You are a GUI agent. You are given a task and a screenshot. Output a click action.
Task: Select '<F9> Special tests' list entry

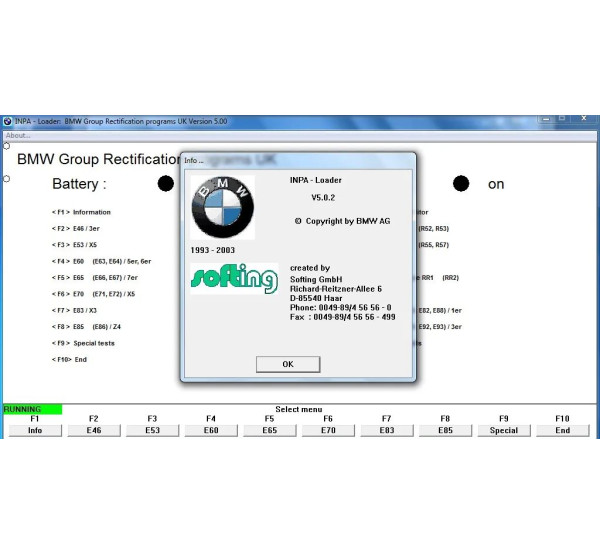[x=84, y=343]
